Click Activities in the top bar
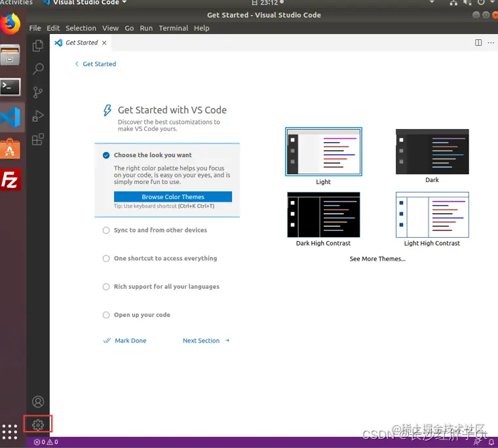The image size is (498, 448). coord(16,3)
